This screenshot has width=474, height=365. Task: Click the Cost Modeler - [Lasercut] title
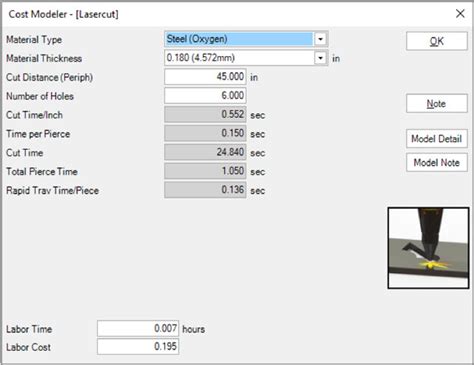coord(63,14)
